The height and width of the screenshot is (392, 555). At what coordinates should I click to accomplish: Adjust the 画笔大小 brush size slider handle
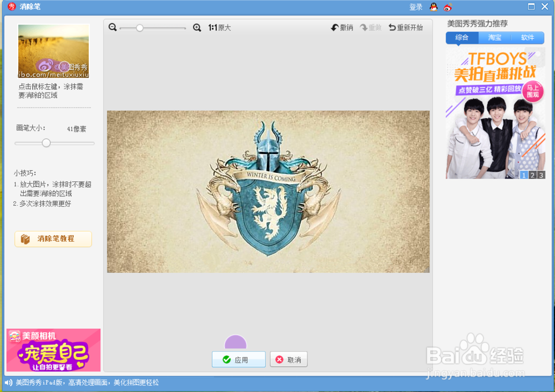tap(46, 143)
